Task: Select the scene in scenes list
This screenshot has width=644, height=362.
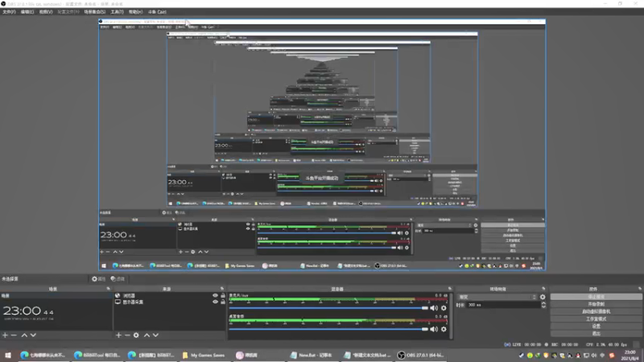Action: point(56,295)
